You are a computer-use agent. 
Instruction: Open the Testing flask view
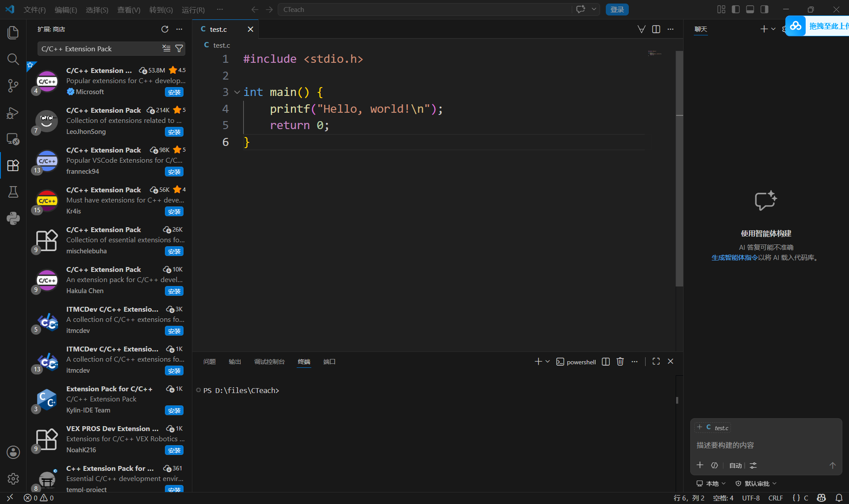click(x=13, y=192)
